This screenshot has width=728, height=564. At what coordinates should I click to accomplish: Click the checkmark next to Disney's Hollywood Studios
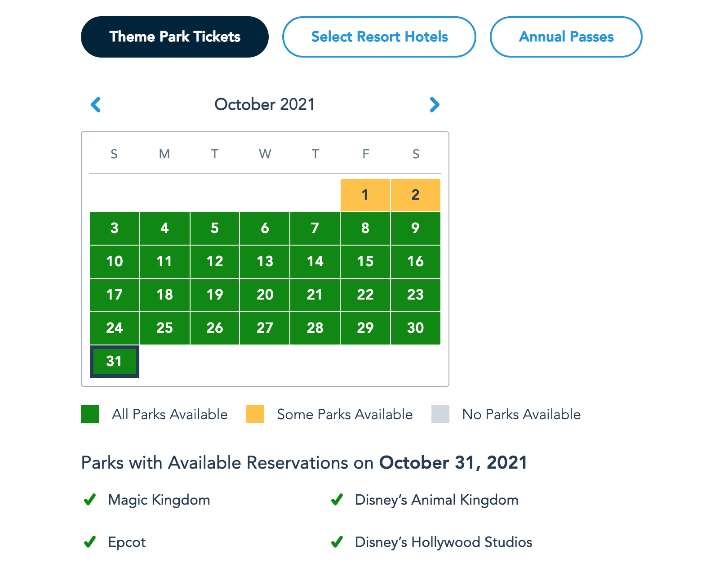point(337,542)
